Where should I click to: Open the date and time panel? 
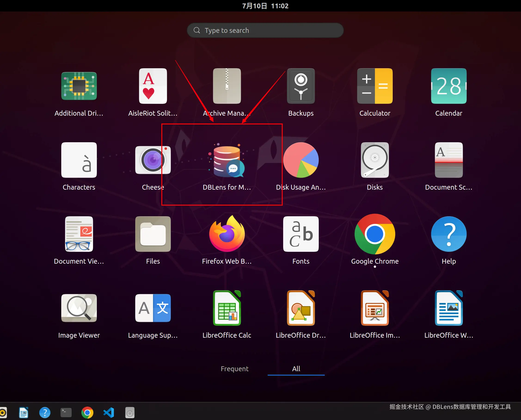(x=265, y=6)
